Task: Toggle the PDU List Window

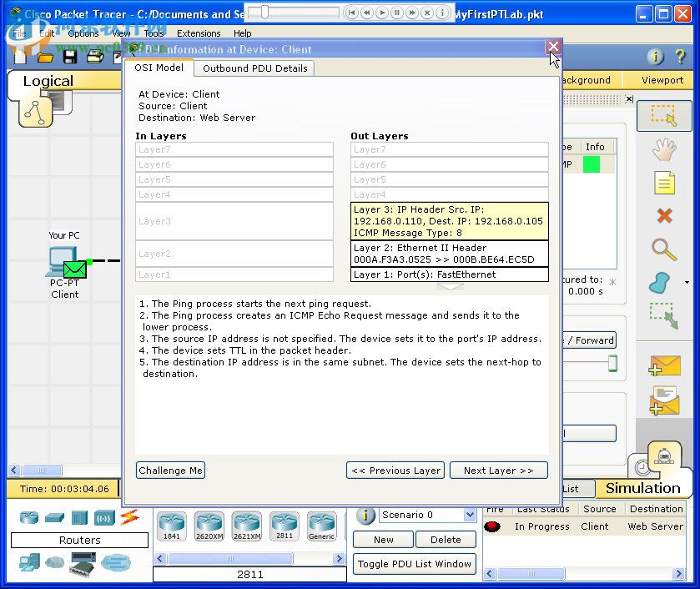Action: [x=415, y=564]
